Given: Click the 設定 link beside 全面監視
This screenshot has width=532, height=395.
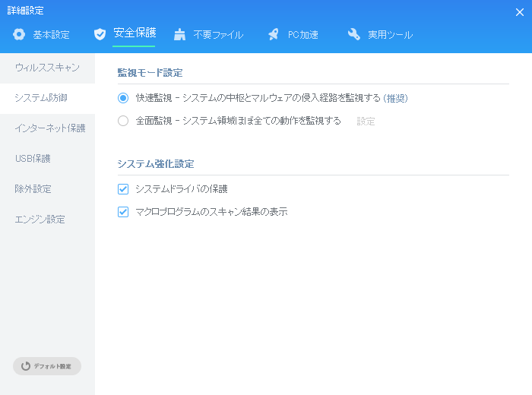Looking at the screenshot, I should tap(366, 122).
